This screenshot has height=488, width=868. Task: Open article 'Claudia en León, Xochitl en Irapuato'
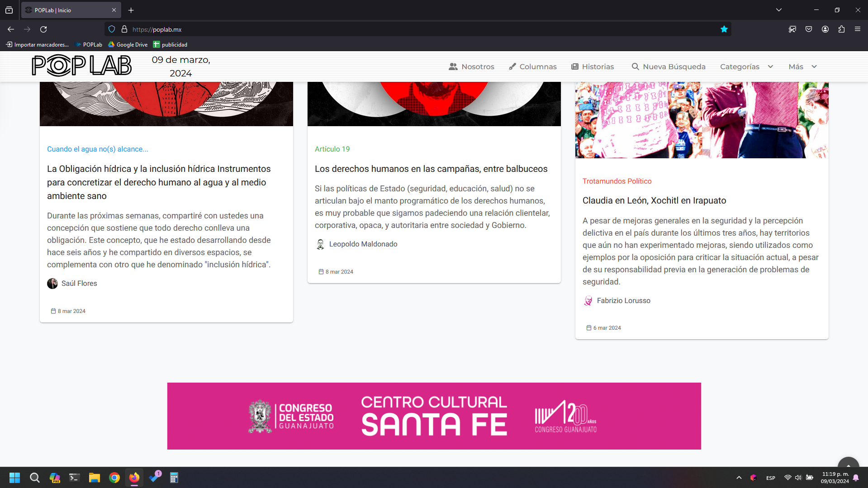click(x=654, y=200)
